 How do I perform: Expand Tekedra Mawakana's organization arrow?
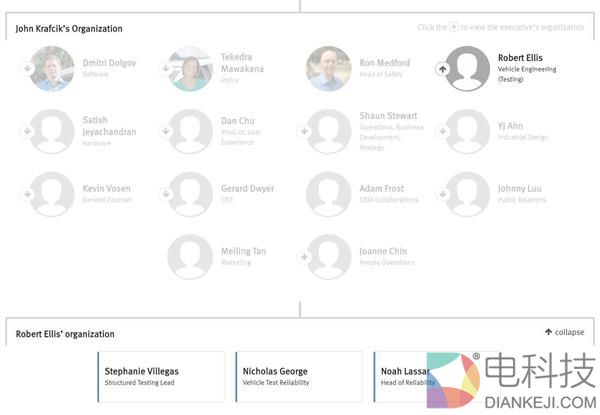[x=165, y=70]
